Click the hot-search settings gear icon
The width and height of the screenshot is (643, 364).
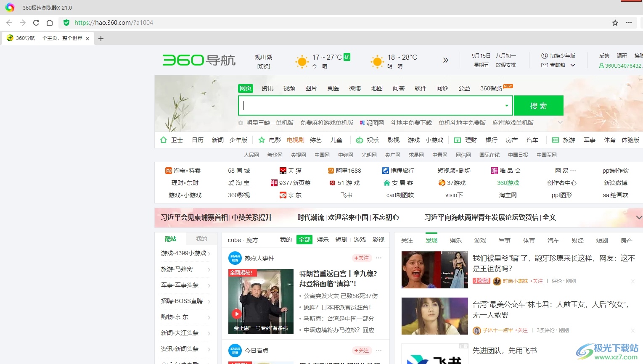tap(241, 123)
